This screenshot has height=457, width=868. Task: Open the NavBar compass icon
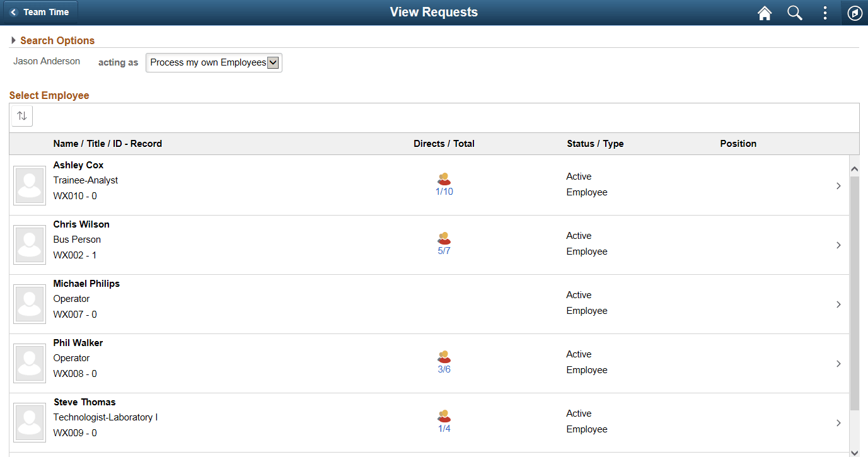pos(855,13)
